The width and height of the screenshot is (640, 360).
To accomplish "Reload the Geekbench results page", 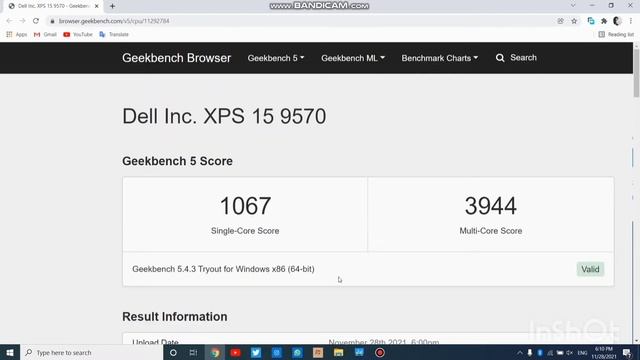I will coord(36,21).
